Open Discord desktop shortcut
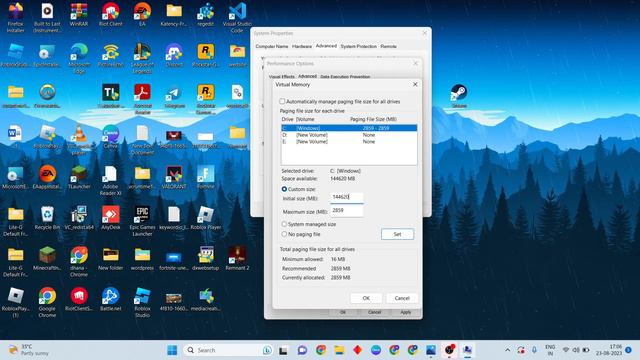The height and width of the screenshot is (360, 640). pyautogui.click(x=174, y=56)
